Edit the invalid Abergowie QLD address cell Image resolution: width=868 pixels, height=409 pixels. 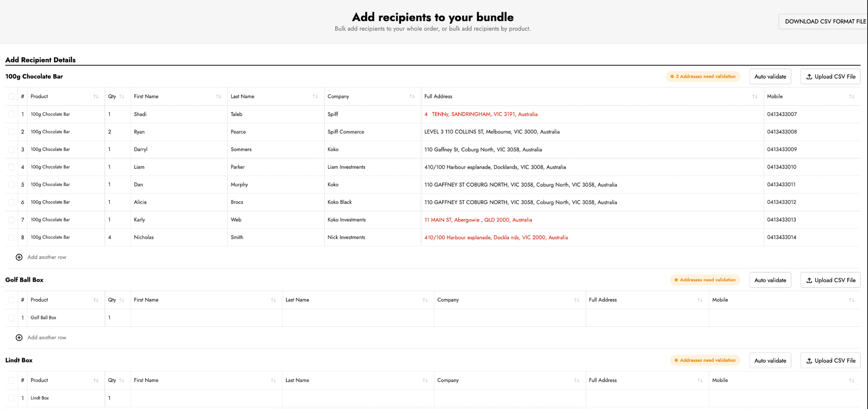pyautogui.click(x=478, y=220)
